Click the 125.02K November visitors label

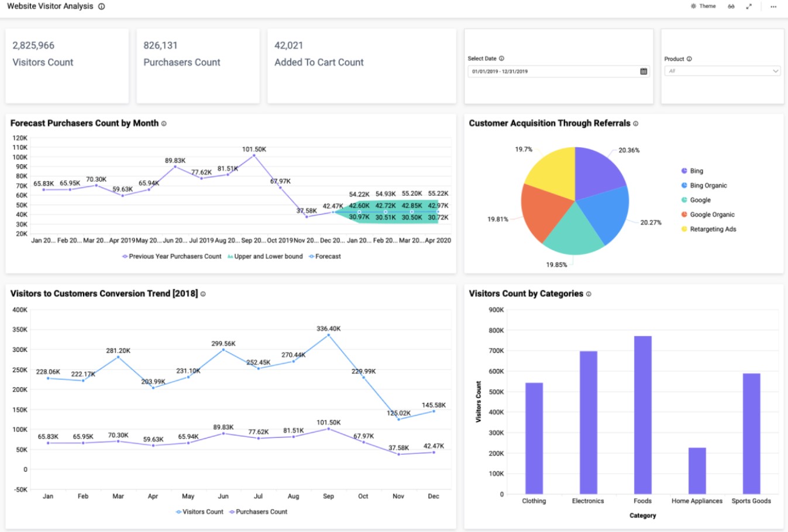pos(398,413)
